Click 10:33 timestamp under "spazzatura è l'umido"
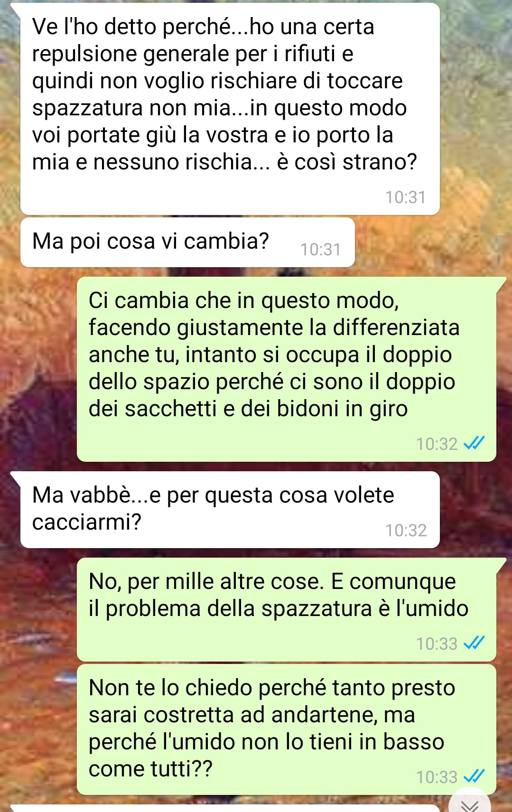512x812 pixels. click(437, 644)
